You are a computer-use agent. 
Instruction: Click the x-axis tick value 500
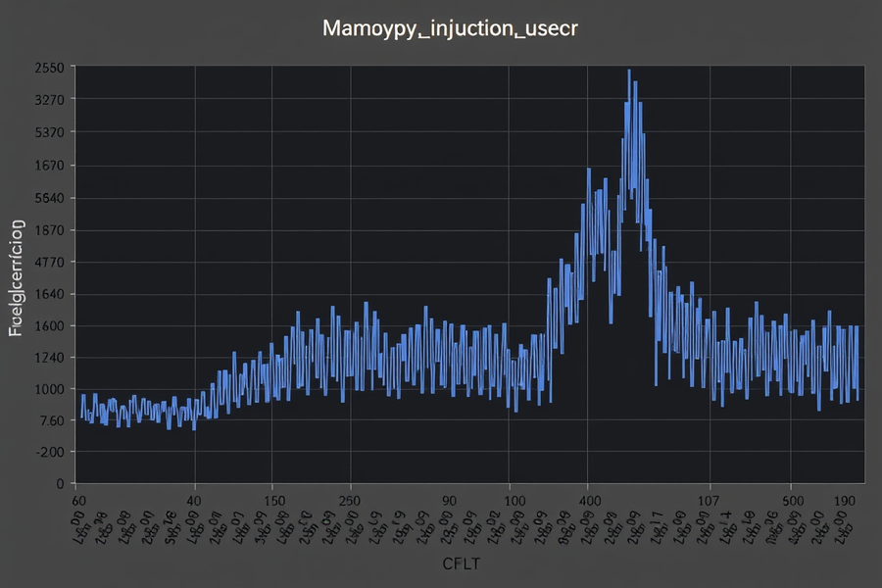point(793,501)
